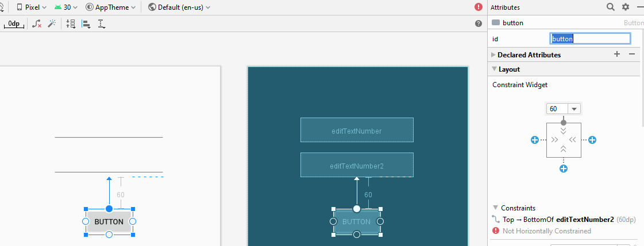Select the Top → BottomOf editTextNumber2 constraint

pos(563,220)
